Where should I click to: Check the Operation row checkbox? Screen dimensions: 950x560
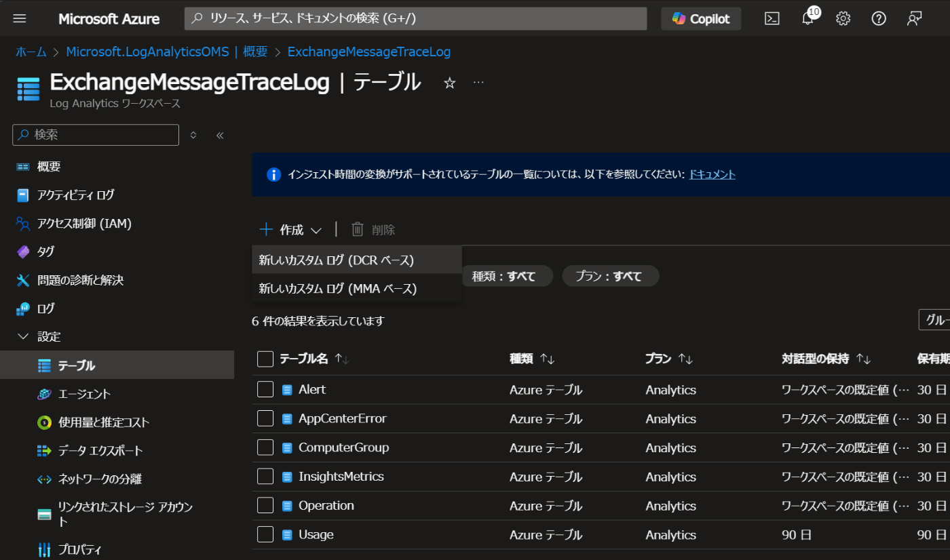(x=265, y=506)
